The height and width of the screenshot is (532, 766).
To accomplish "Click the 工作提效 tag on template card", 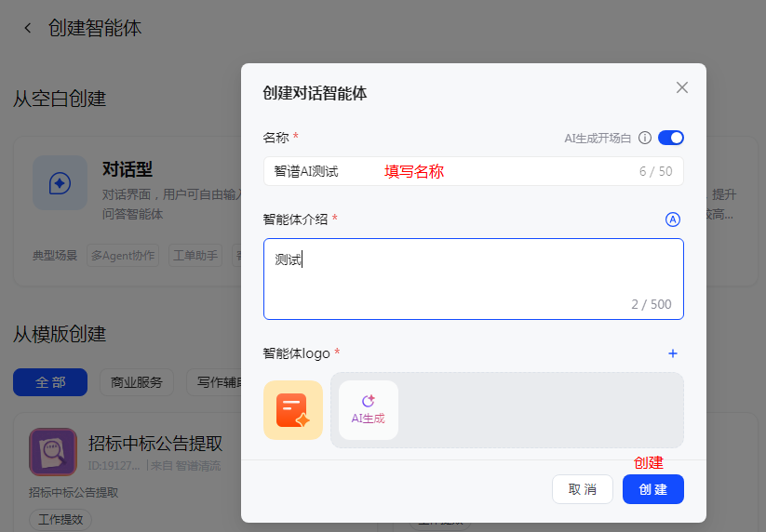I will [x=60, y=519].
